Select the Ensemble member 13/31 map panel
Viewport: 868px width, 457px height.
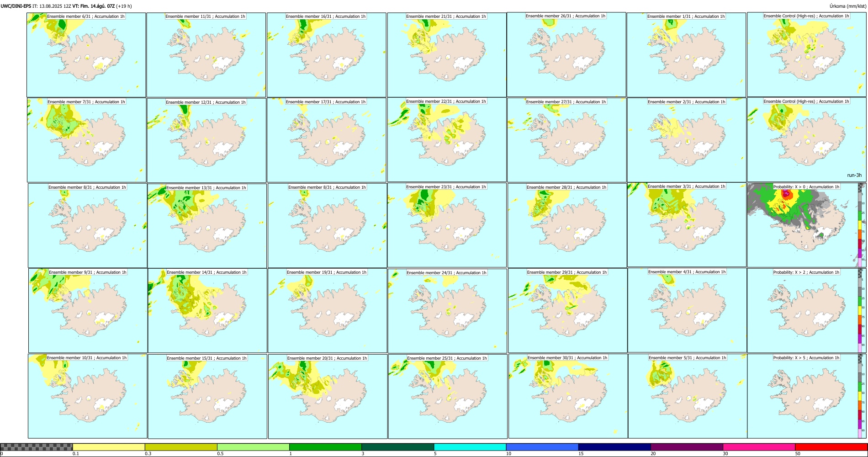[207, 226]
